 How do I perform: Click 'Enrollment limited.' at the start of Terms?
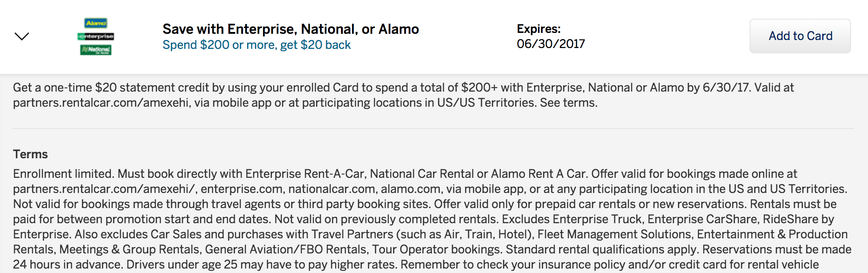point(64,174)
